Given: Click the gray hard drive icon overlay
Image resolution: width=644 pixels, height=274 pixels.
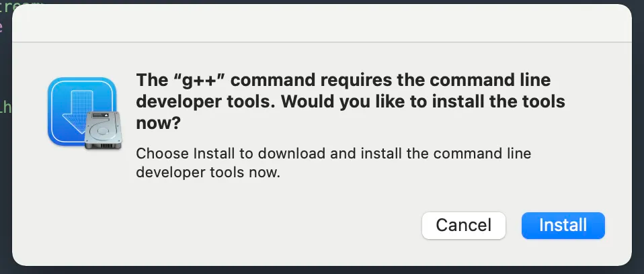Looking at the screenshot, I should coord(103,130).
